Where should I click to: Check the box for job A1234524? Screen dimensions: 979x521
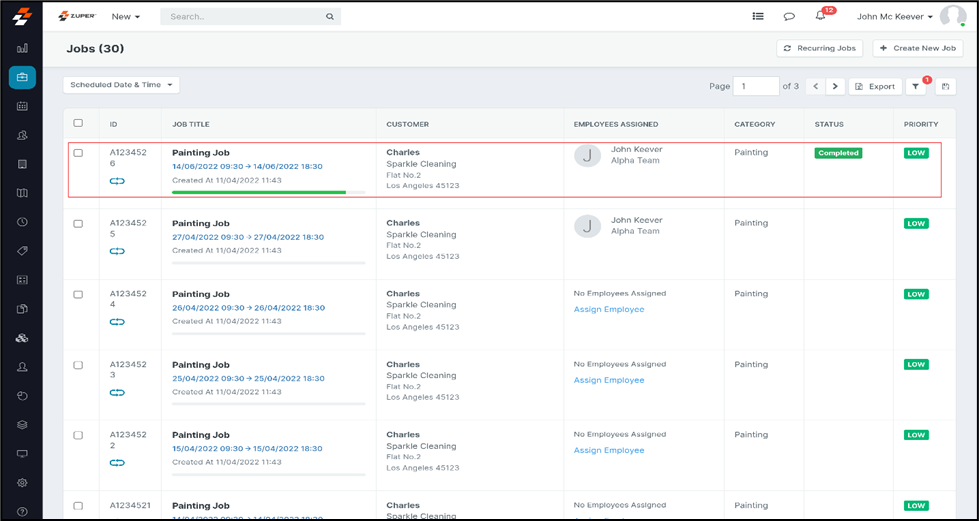78,295
